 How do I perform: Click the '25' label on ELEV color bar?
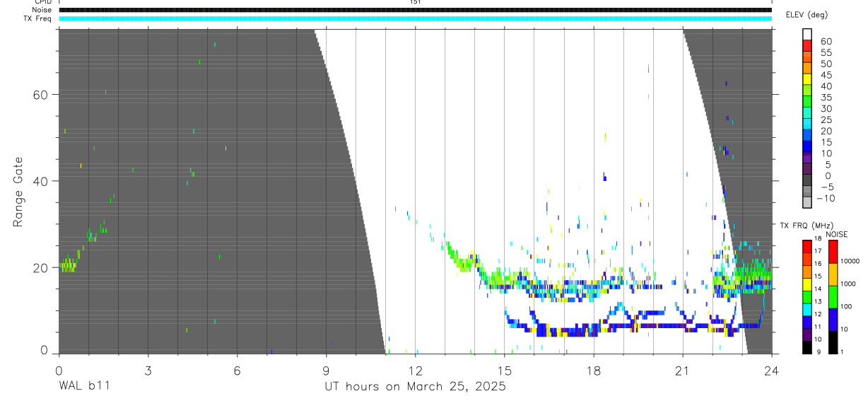[x=826, y=120]
